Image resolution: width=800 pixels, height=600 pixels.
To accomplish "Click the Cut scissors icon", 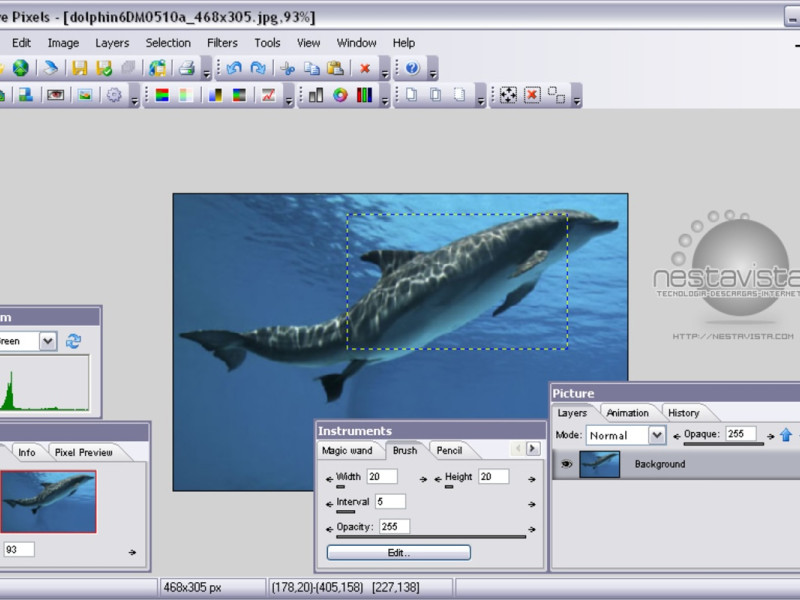I will click(287, 68).
